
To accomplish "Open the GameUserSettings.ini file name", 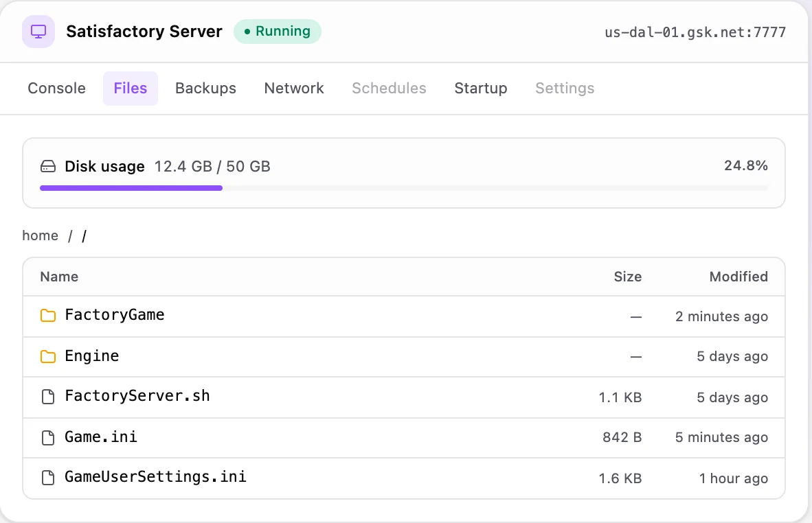I will (155, 476).
